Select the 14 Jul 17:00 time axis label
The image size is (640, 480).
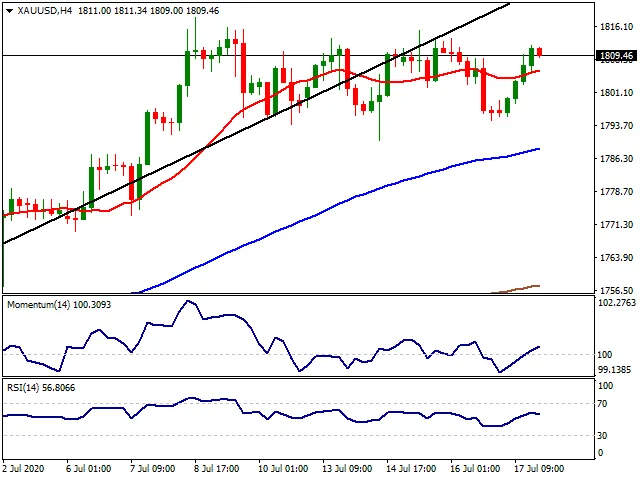tap(411, 469)
